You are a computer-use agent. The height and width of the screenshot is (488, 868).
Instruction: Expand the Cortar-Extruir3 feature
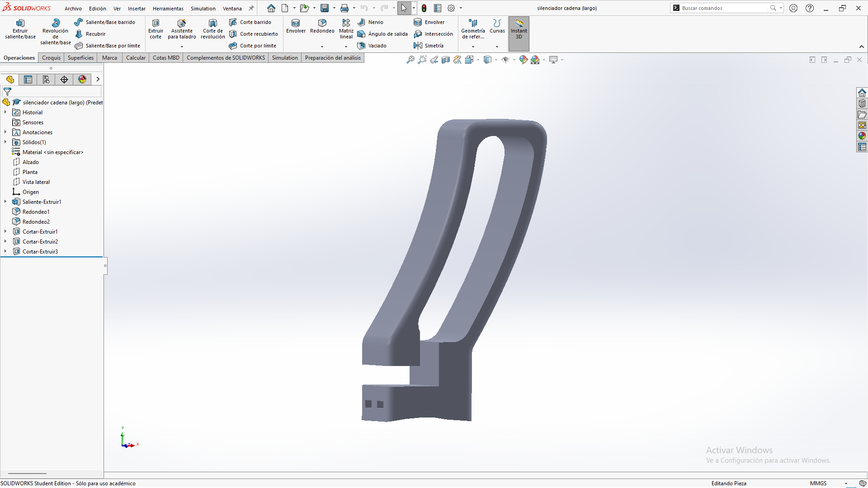point(5,251)
